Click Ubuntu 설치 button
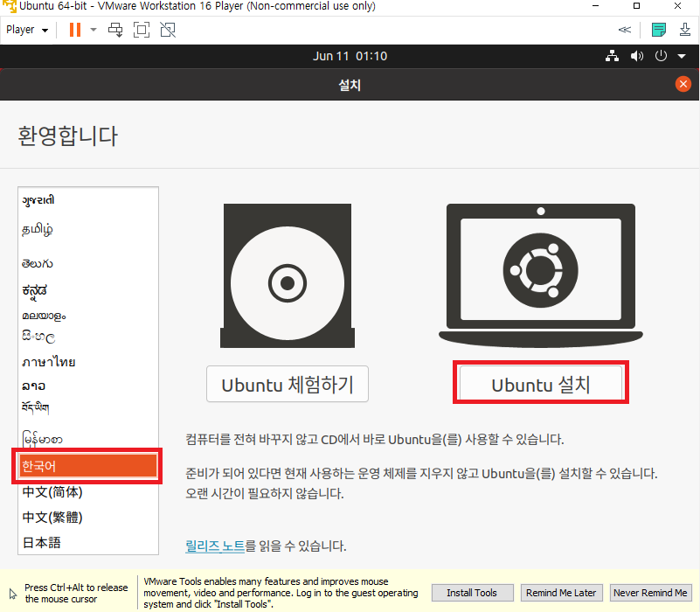Image resolution: width=700 pixels, height=612 pixels. point(541,384)
